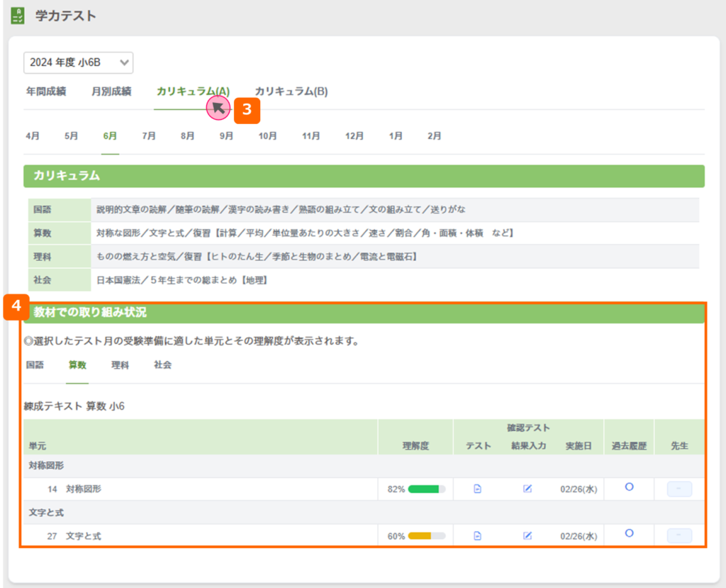
Task: View past history circle for 対称図形
Action: (628, 487)
